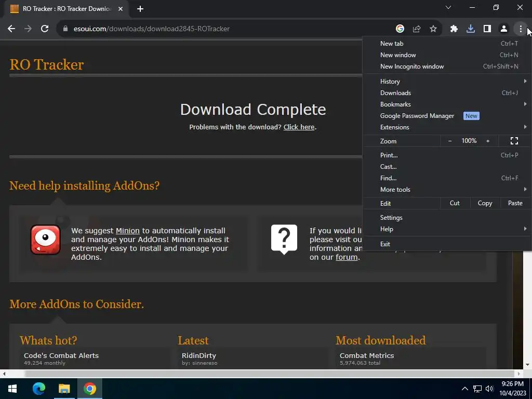Image resolution: width=532 pixels, height=399 pixels.
Task: Open the network status tray icon
Action: [x=477, y=389]
